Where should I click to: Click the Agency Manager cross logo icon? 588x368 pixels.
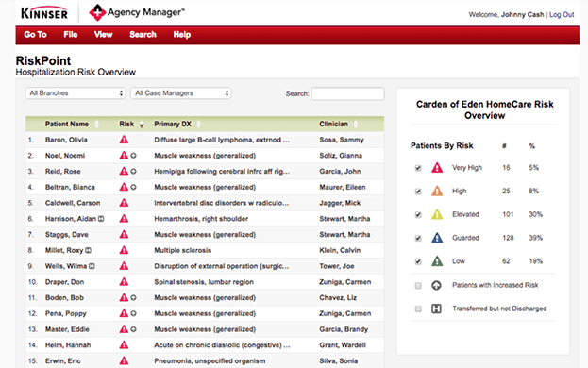click(x=97, y=12)
